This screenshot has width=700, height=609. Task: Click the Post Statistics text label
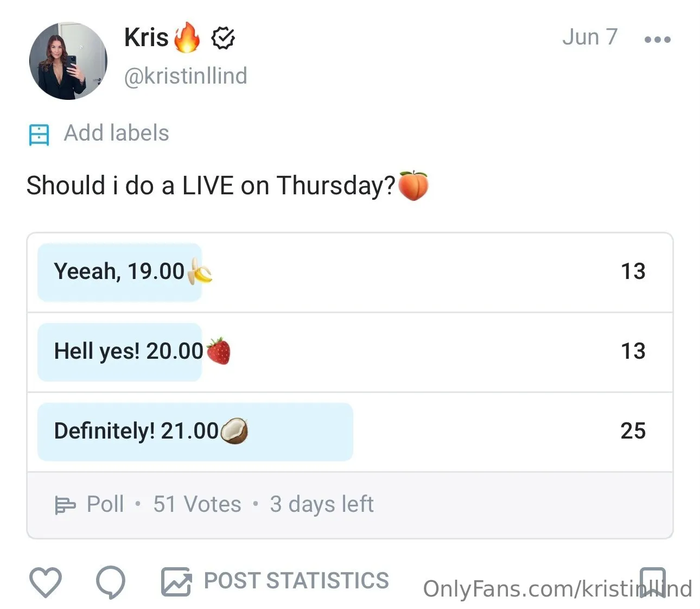click(x=296, y=581)
